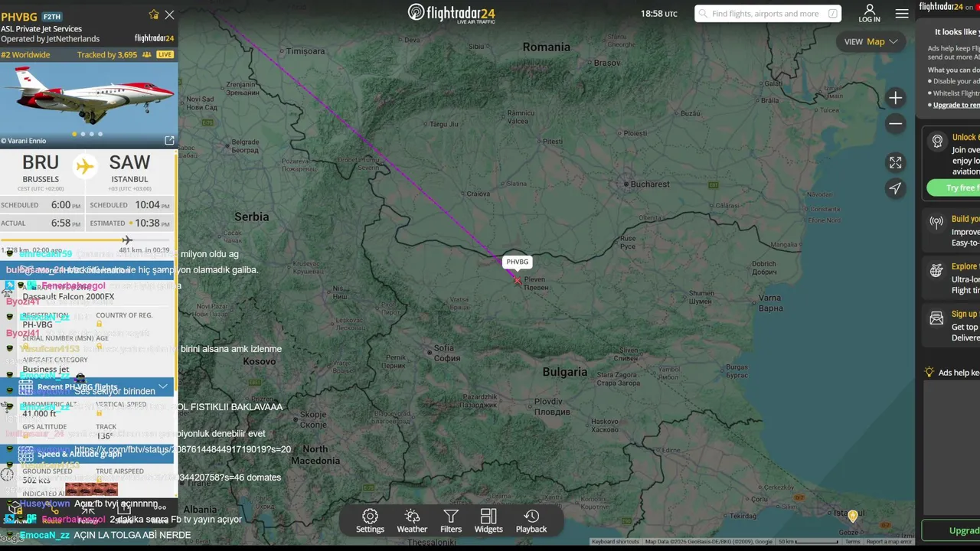This screenshot has height=551, width=980.
Task: Open the Widgets panel
Action: pos(488,521)
